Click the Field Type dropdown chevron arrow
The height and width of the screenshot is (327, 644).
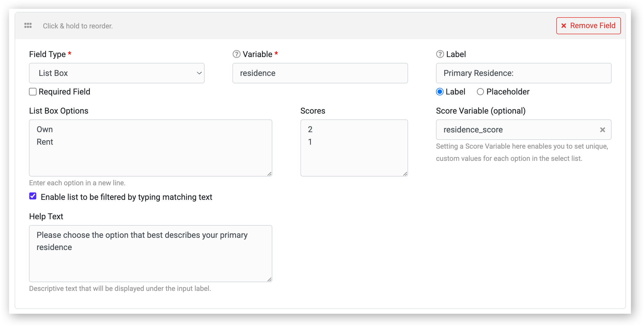(199, 73)
